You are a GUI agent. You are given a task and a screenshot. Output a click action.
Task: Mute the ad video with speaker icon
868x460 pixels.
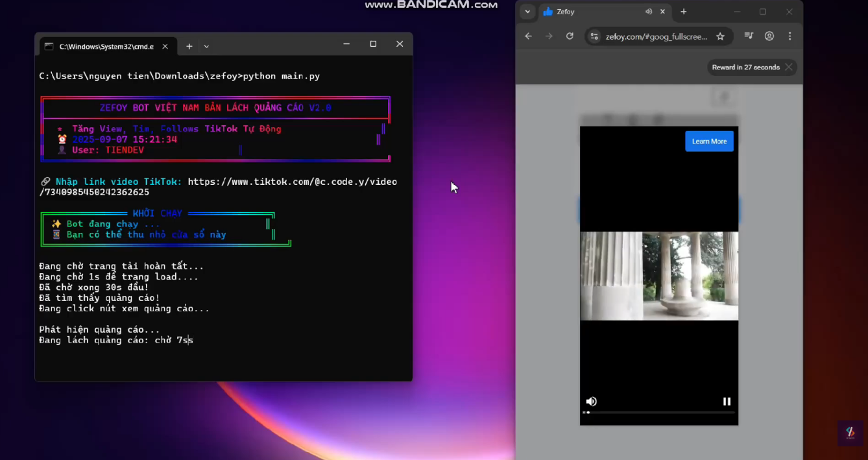[x=591, y=402]
